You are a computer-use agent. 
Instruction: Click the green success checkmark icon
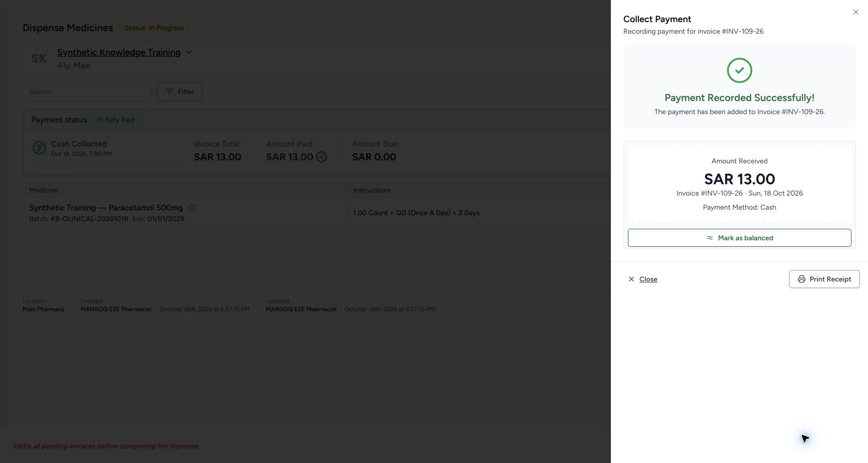point(739,70)
